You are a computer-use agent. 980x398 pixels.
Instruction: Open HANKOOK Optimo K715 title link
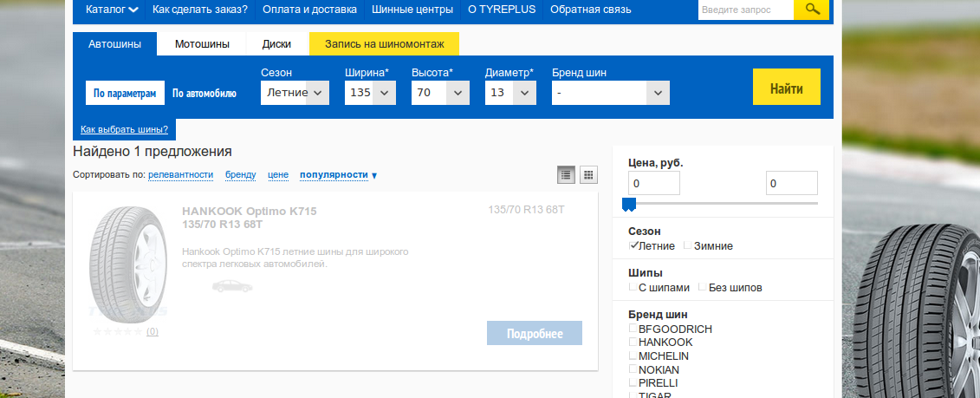pos(250,217)
